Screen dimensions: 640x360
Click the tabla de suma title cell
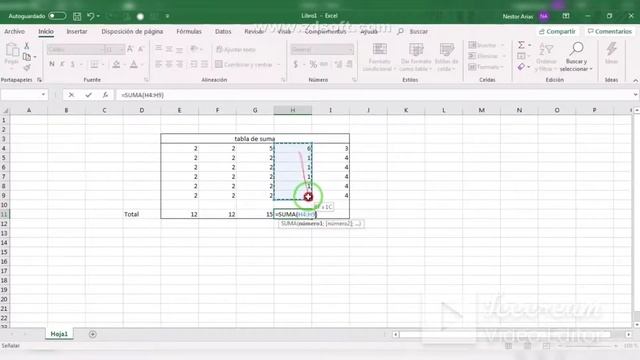(x=255, y=139)
